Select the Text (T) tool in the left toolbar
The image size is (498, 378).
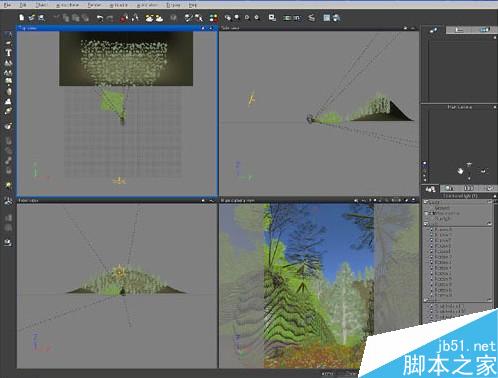click(x=8, y=53)
